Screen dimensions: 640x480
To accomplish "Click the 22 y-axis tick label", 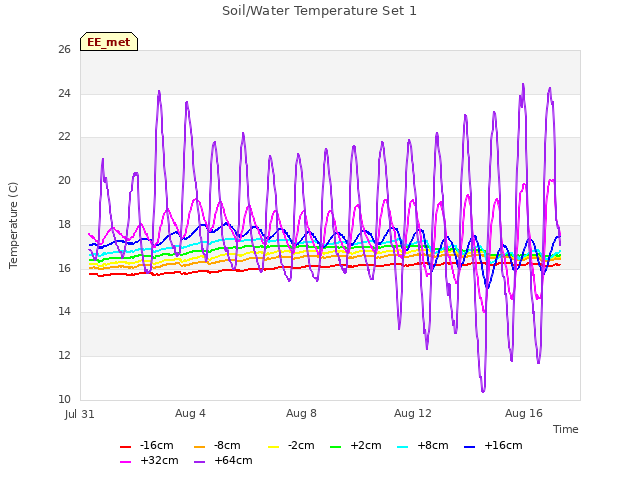I will pos(64,137).
